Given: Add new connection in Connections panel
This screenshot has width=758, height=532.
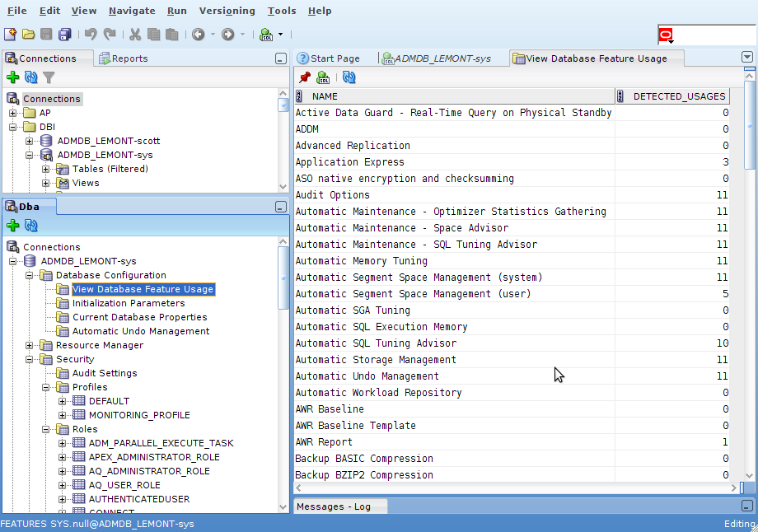Looking at the screenshot, I should click(13, 77).
